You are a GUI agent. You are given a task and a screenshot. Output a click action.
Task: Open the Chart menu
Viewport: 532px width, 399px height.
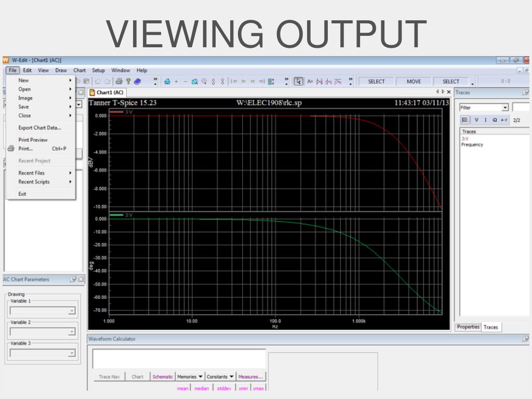79,70
